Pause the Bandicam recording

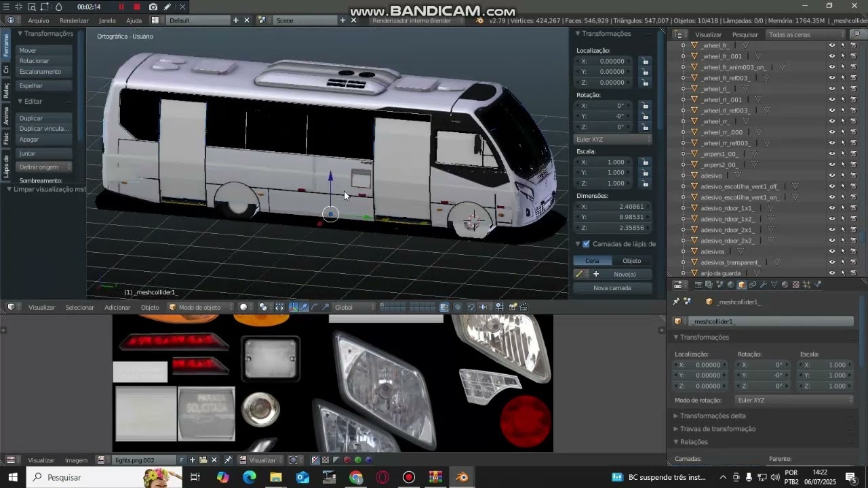(x=121, y=7)
